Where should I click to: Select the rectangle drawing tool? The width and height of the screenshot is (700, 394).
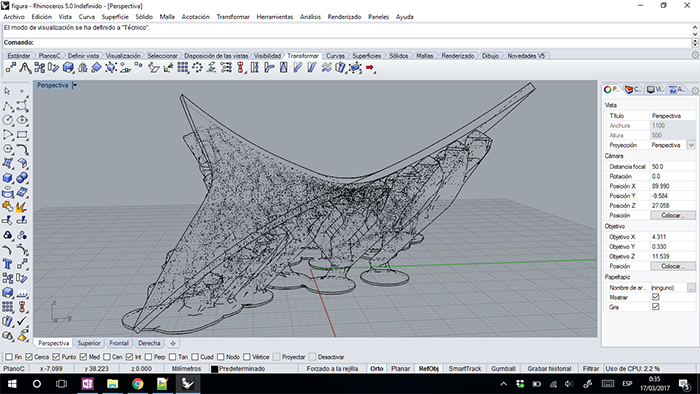click(22, 135)
